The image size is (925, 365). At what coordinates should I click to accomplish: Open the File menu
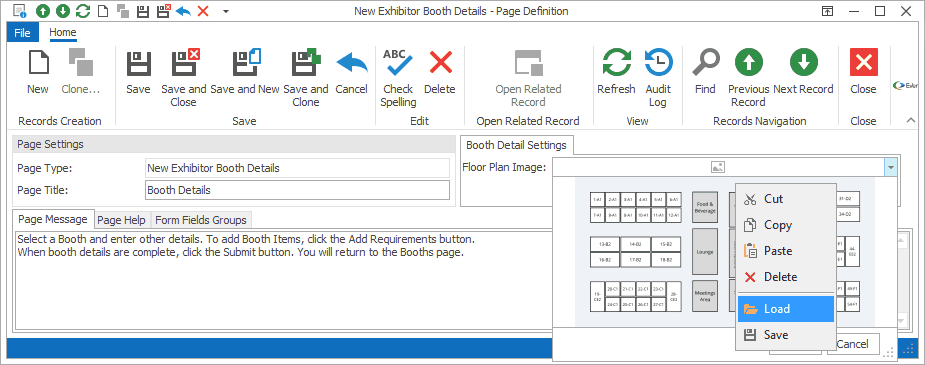pyautogui.click(x=22, y=33)
